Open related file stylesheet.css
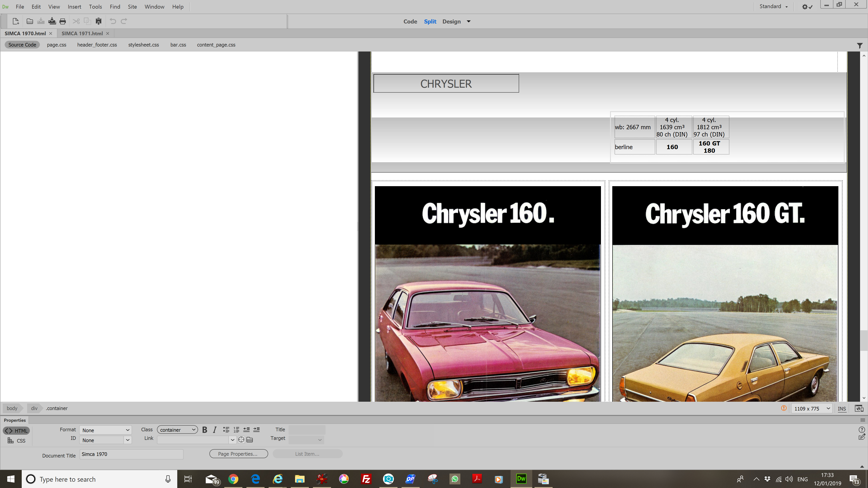The image size is (868, 488). tap(144, 45)
